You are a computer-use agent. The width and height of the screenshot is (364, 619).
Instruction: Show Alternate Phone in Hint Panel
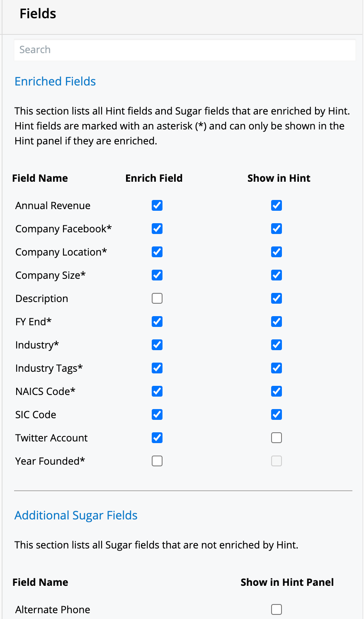tap(277, 609)
